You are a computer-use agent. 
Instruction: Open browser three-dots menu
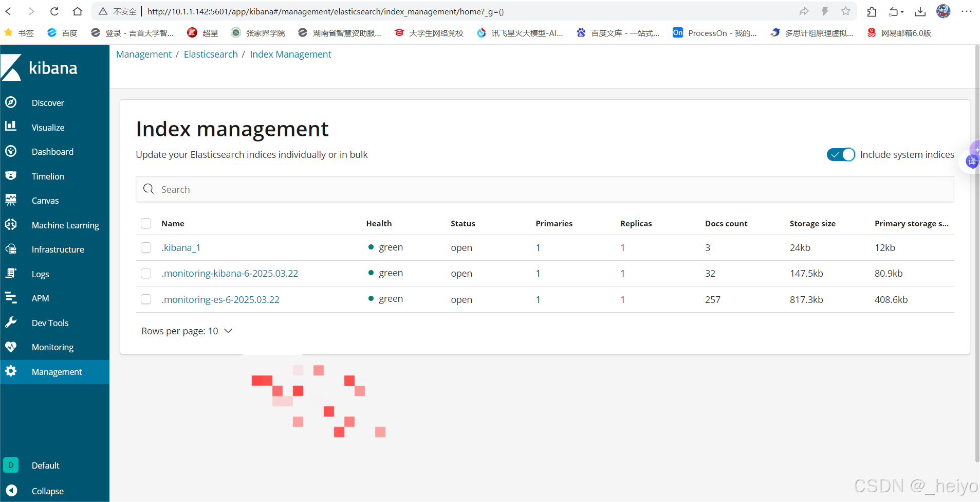[x=967, y=11]
